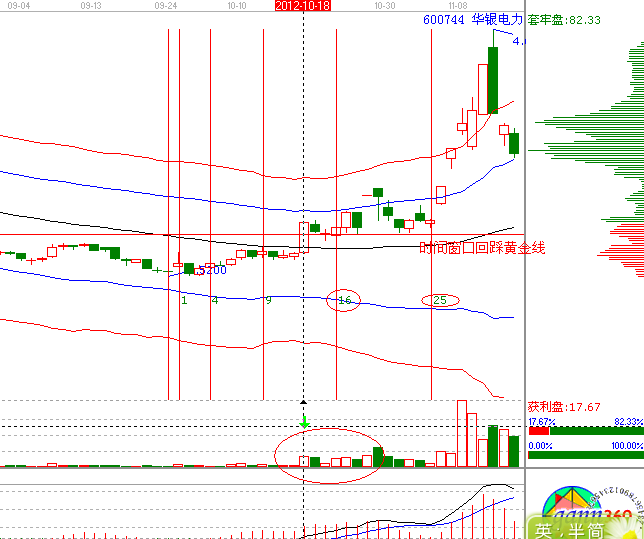Click the black triangle marker on dashed cursor line
Viewport: 644px width, 539px height.
coord(304,402)
